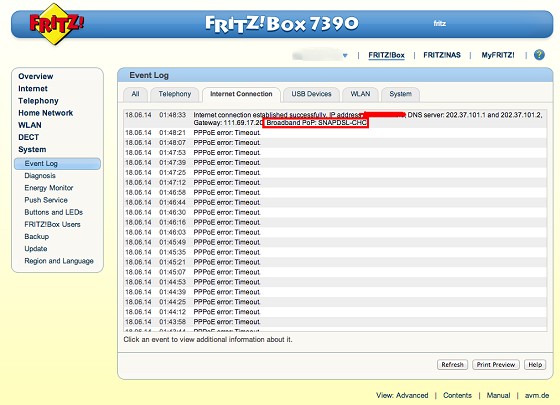Open the Manual footer link
The image size is (560, 405).
[x=498, y=395]
